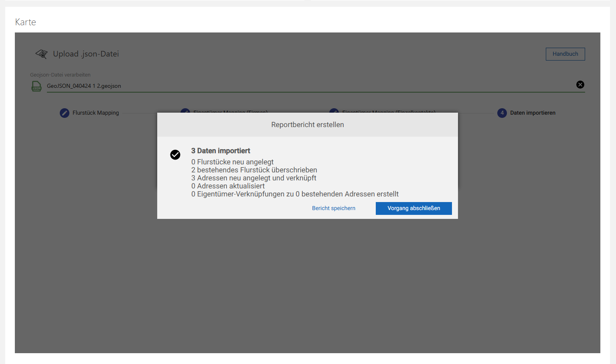Click pencil icon on Eigentümer Mapping (Einzelkontakte)

(x=334, y=113)
